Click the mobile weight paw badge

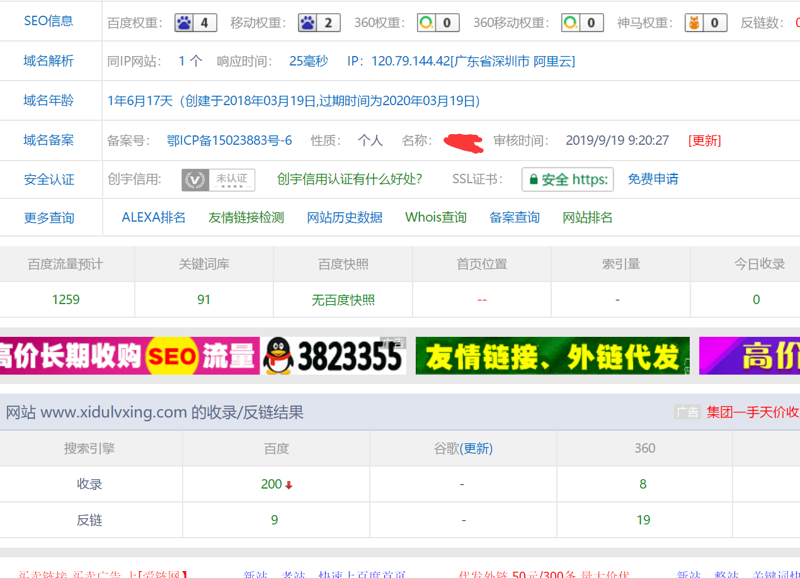(319, 22)
